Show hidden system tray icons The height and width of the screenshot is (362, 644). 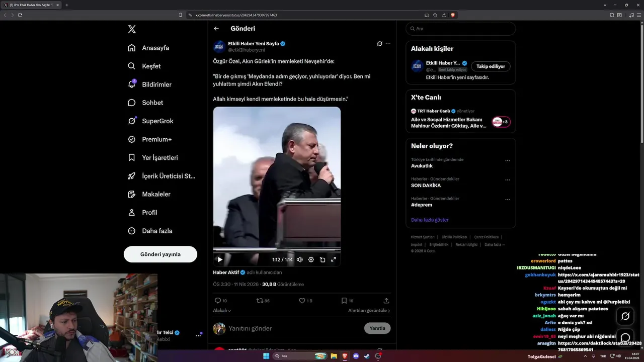[585, 356]
